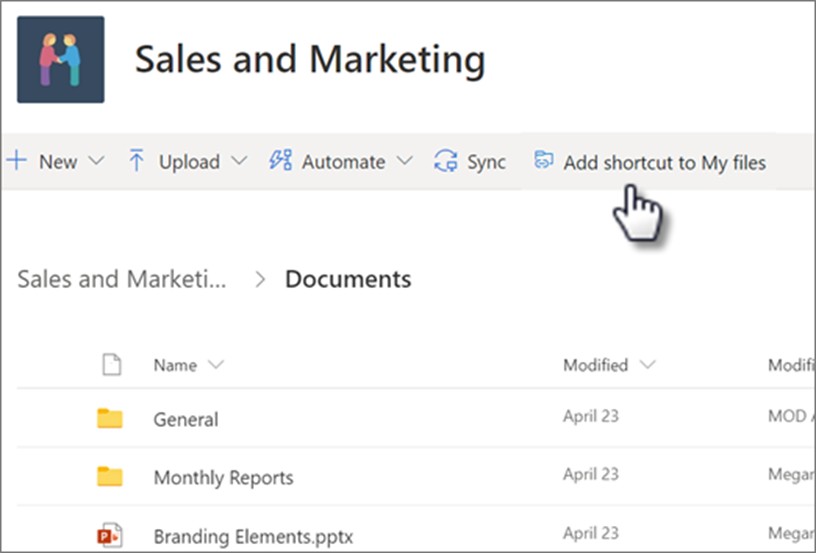816x553 pixels.
Task: Click the plus icon for New
Action: coord(17,161)
